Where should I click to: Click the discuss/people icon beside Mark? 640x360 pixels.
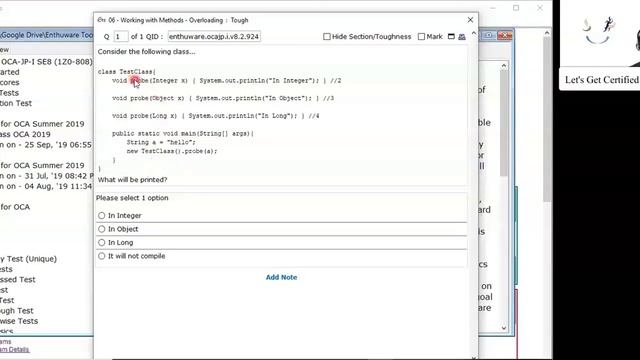coord(462,37)
